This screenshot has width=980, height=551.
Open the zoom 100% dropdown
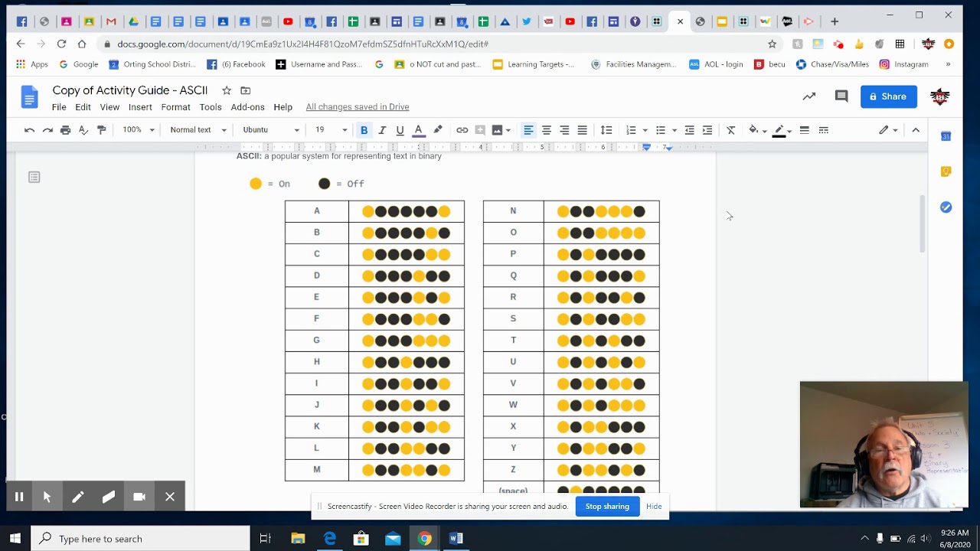tap(139, 130)
